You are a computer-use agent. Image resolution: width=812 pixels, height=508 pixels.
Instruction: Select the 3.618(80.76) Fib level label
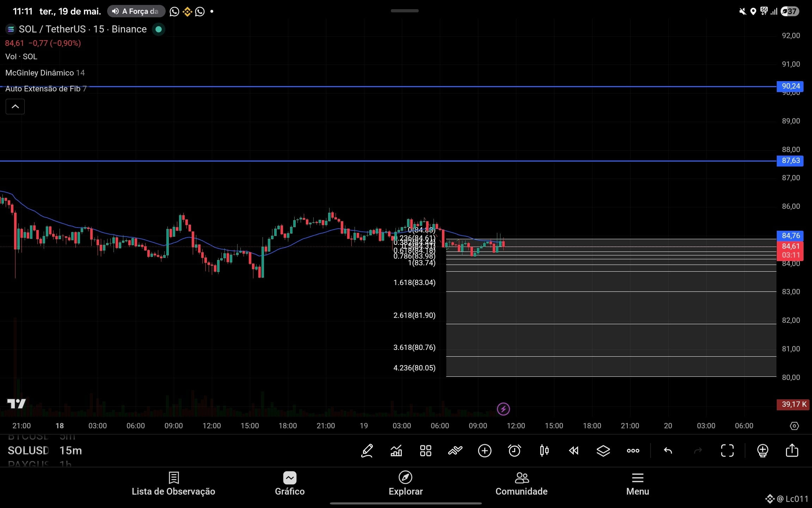414,347
